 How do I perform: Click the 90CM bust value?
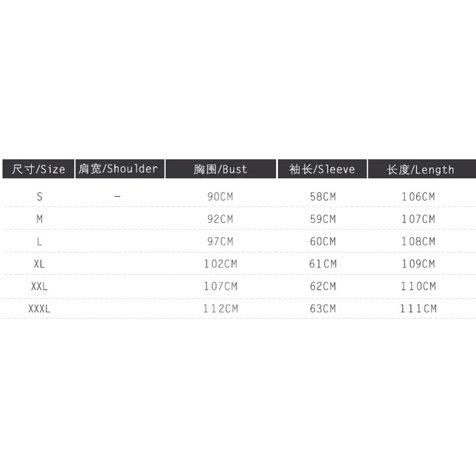(x=220, y=196)
